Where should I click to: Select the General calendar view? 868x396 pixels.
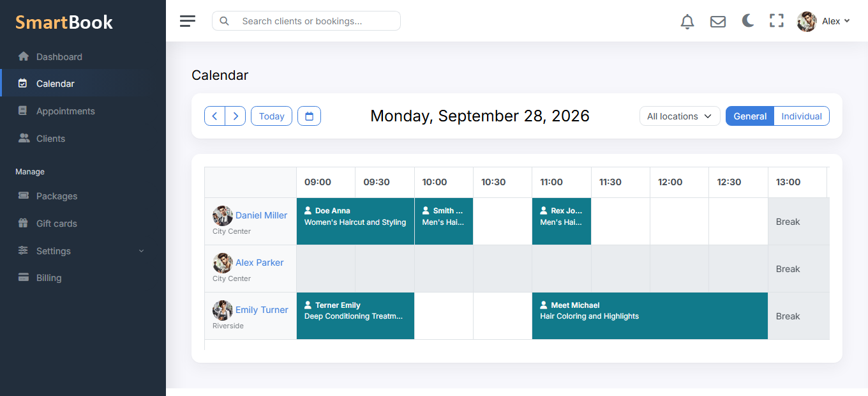(x=750, y=116)
